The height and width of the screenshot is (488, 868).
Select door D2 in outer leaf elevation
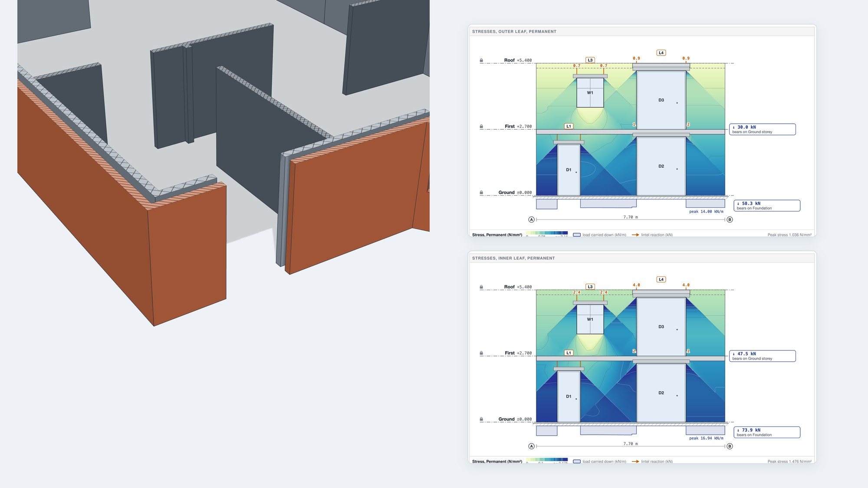[661, 166]
